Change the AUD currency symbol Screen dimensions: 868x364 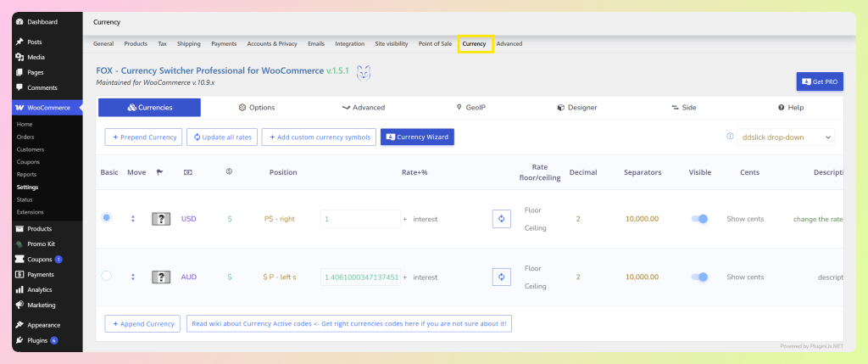pos(229,277)
